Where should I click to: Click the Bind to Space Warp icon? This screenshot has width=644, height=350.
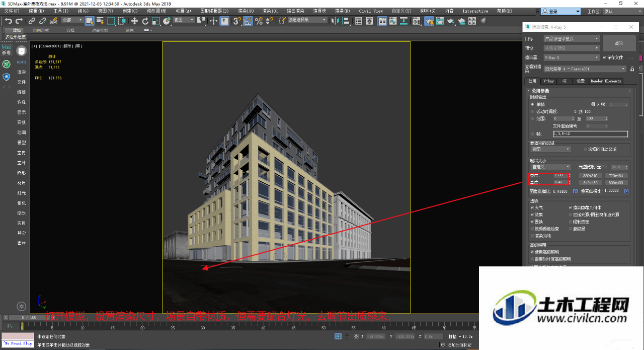tap(53, 21)
